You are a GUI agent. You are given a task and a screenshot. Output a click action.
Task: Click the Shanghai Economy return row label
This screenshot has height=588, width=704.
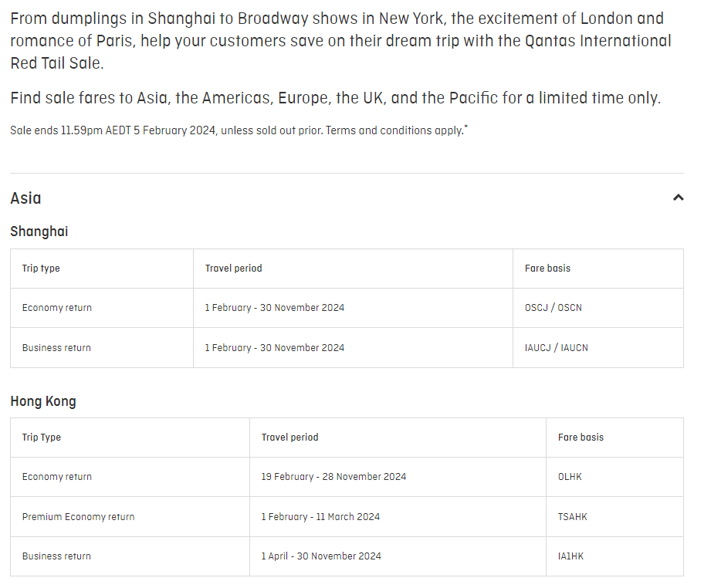[57, 308]
